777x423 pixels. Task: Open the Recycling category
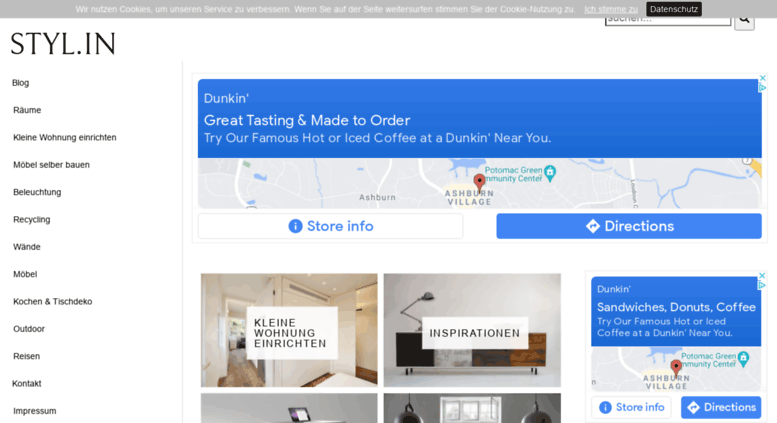[x=32, y=219]
